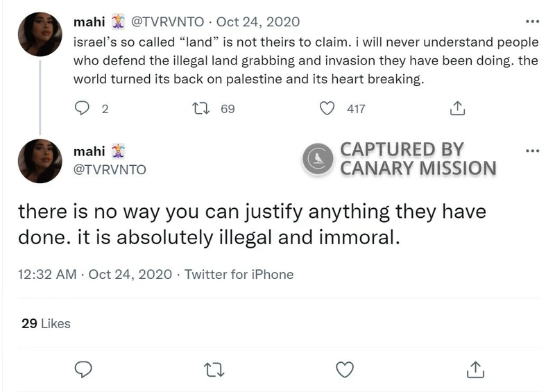Open the @TVRVNTO handle below the second name
The image size is (555, 392).
(x=110, y=169)
